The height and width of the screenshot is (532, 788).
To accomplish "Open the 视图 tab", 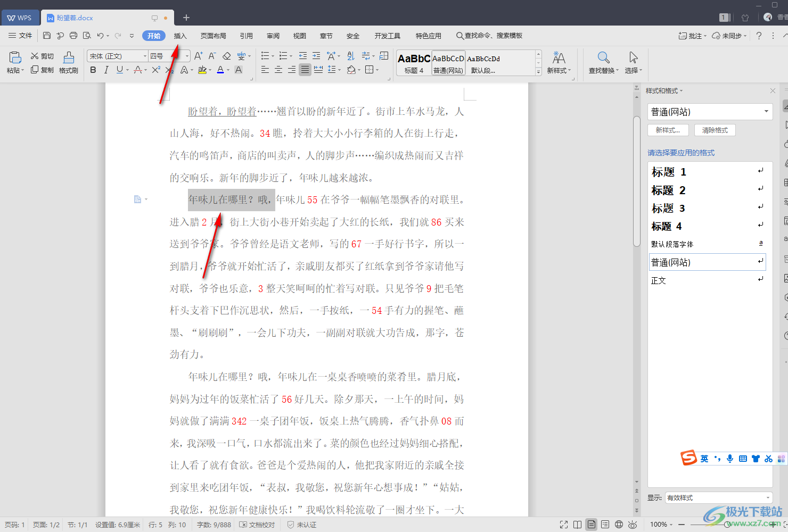I will pos(300,36).
